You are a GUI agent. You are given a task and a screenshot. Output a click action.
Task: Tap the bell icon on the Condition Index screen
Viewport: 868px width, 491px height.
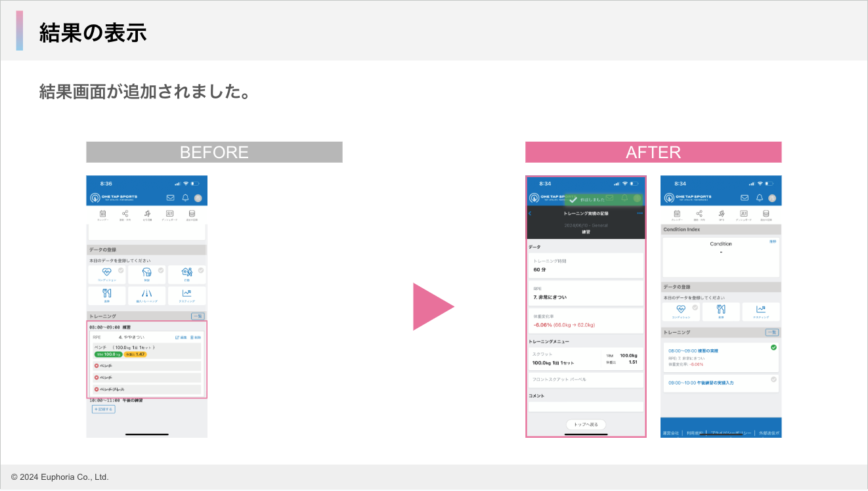click(x=760, y=198)
